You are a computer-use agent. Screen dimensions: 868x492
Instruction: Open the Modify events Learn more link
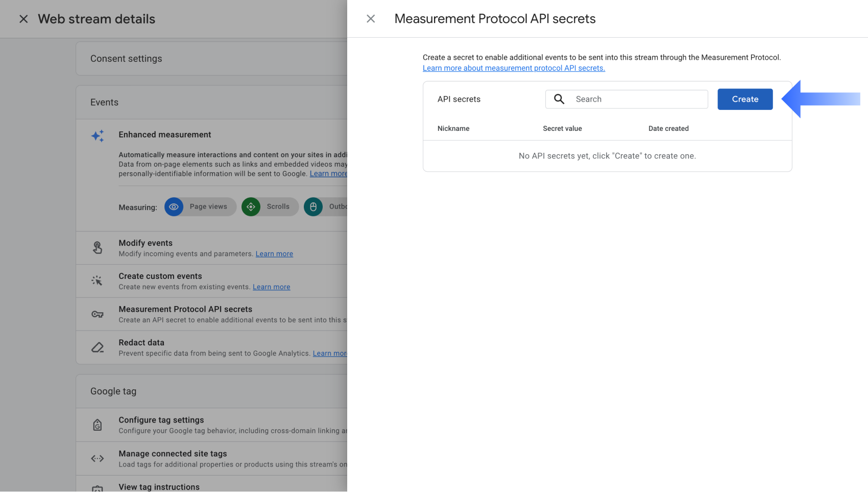click(x=274, y=254)
